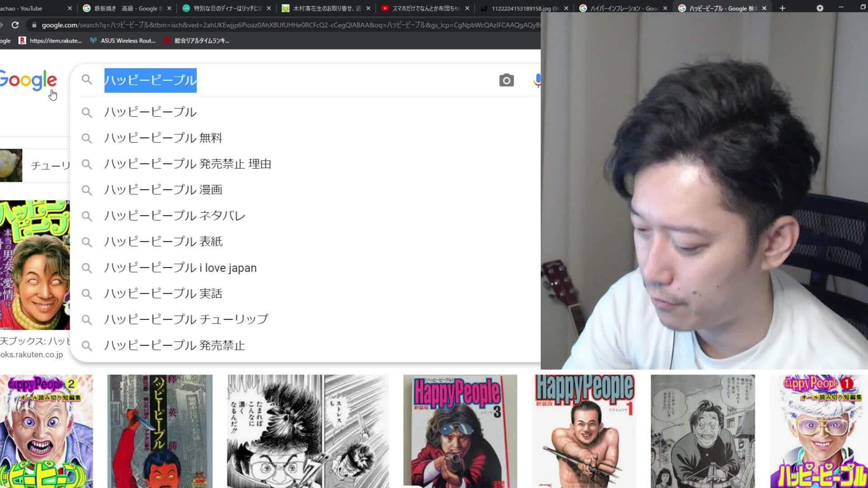Screen dimensions: 868x488
Task: Select suggestion 'ハッピーピープル 漫画'
Action: tap(306, 190)
